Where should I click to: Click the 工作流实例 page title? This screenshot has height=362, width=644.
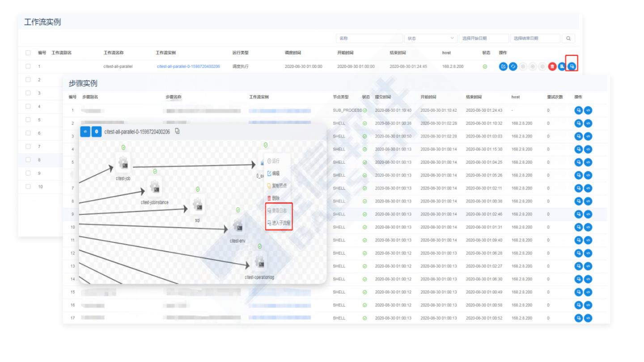42,22
